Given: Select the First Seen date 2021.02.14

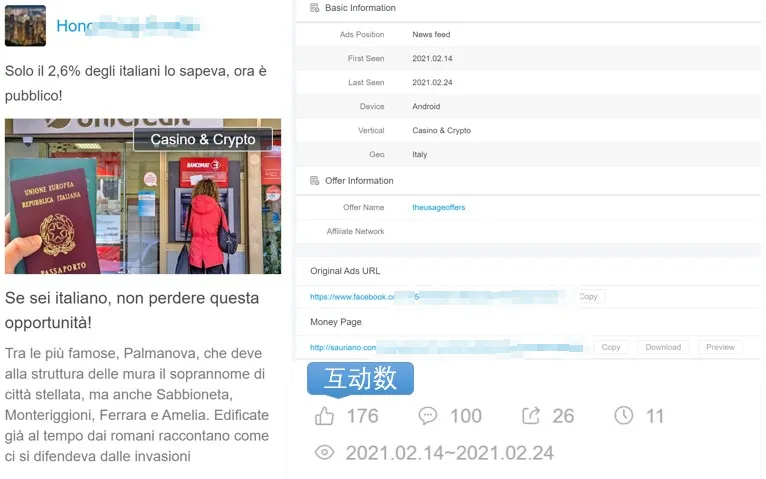Looking at the screenshot, I should point(432,58).
